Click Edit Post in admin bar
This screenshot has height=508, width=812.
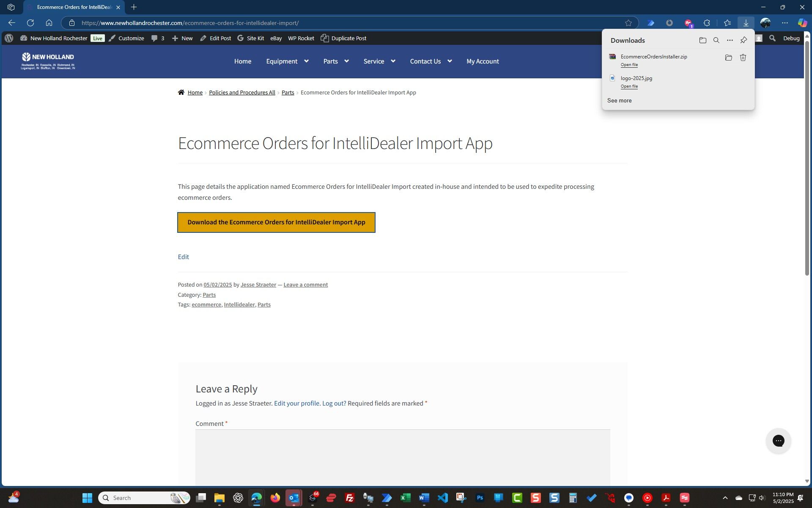click(x=216, y=38)
